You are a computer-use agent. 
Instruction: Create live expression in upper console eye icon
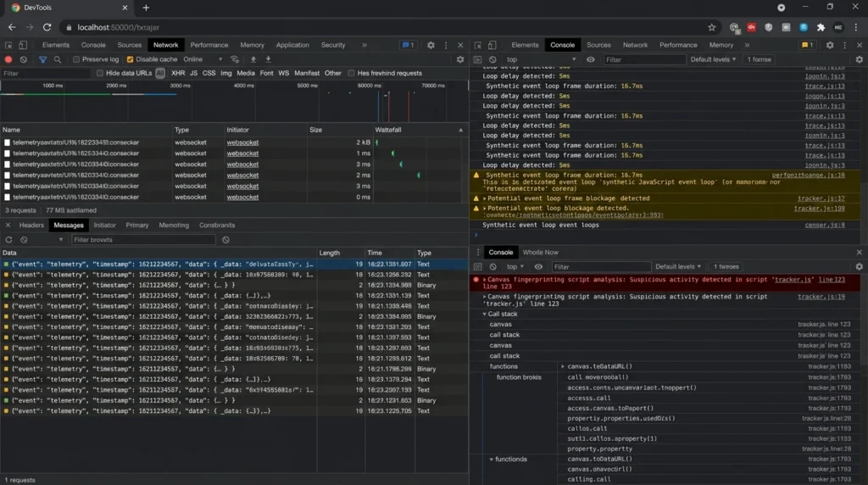[x=591, y=59]
